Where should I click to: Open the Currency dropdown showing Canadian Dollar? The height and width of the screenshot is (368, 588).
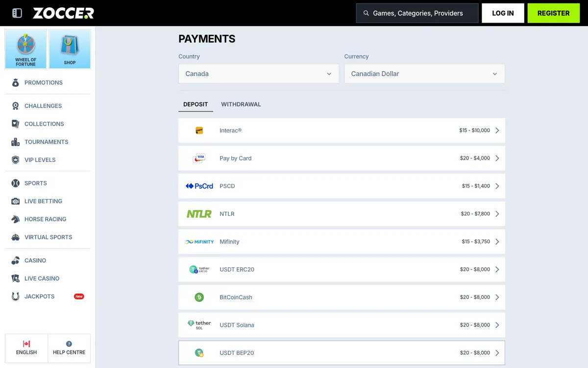(x=425, y=74)
